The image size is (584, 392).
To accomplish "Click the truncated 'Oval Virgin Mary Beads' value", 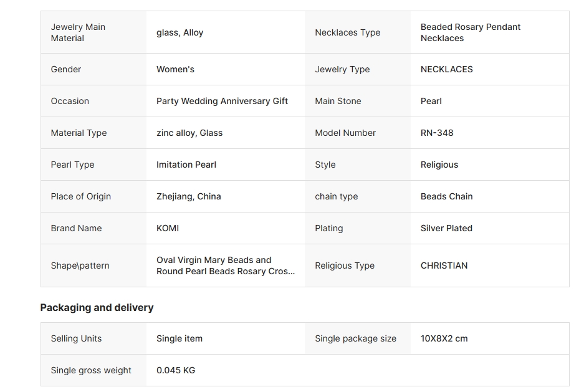I will [x=225, y=265].
